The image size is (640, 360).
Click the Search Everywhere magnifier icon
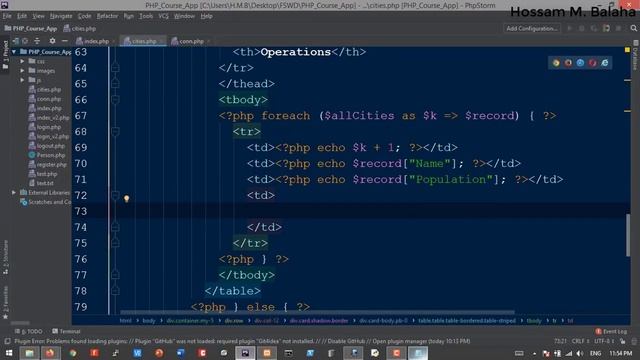tap(633, 29)
